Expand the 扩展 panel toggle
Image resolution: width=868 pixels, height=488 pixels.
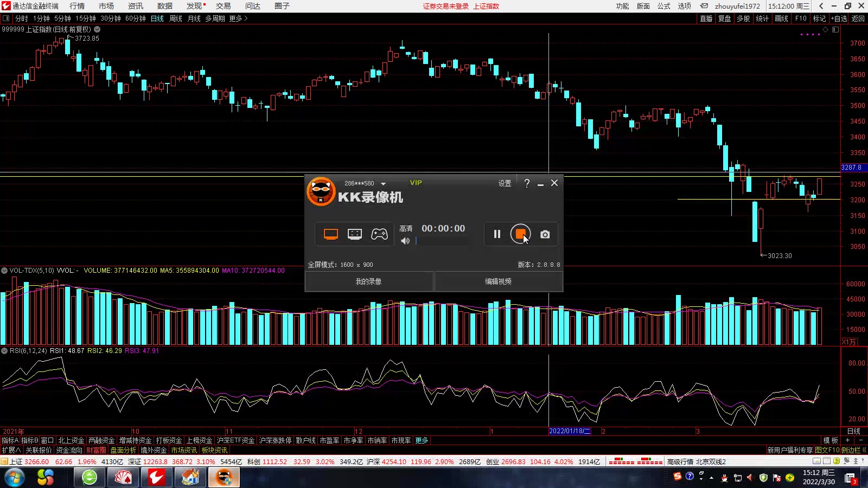pos(11,450)
